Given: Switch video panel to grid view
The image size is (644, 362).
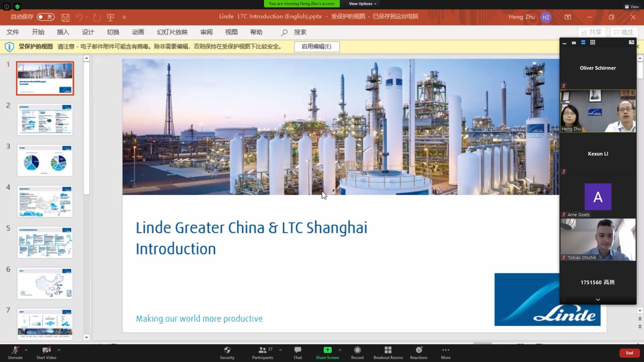Looking at the screenshot, I should tap(592, 42).
